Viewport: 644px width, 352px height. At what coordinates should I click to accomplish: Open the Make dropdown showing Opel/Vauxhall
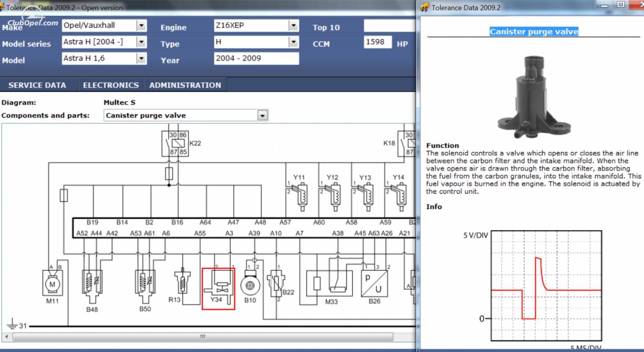click(x=141, y=25)
